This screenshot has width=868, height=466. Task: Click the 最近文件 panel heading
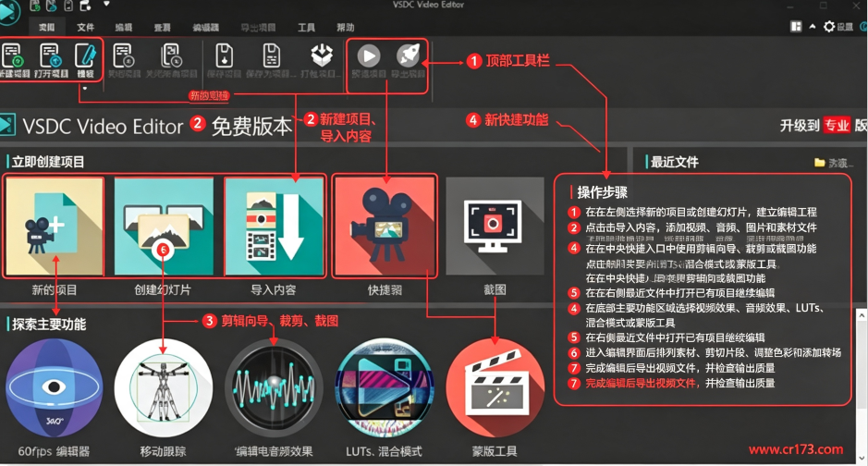(x=674, y=162)
